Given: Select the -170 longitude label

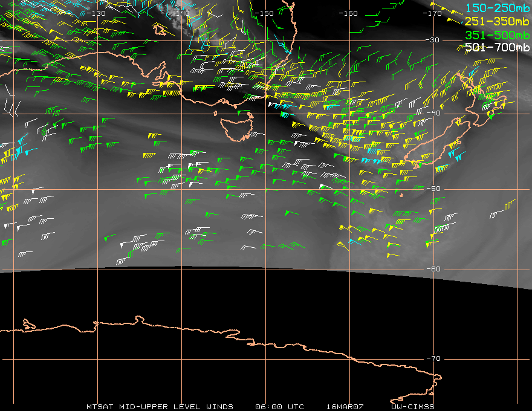Looking at the screenshot, I should [x=432, y=13].
